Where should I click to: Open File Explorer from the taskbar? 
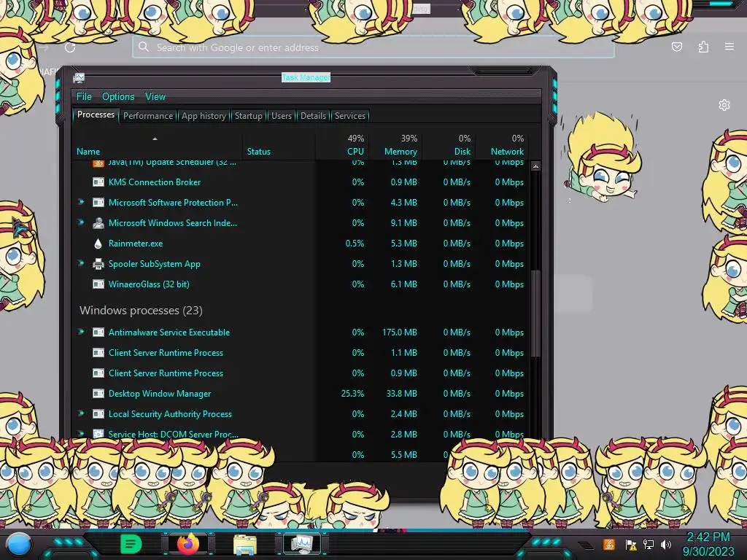245,544
